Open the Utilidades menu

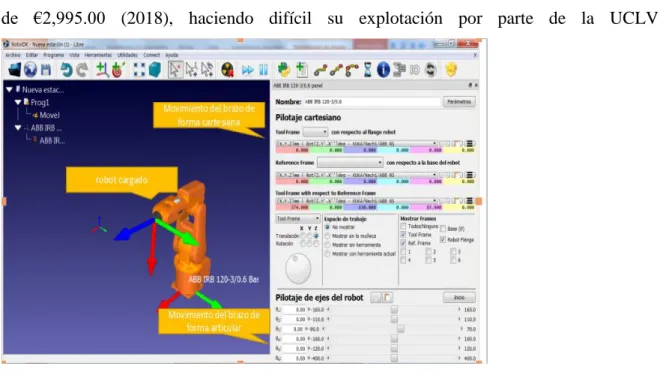(128, 55)
